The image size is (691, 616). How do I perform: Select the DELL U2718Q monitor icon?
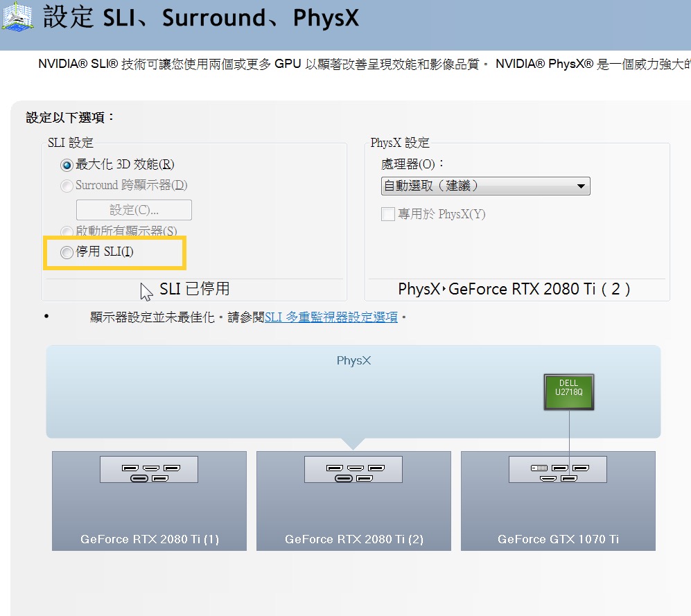(569, 392)
